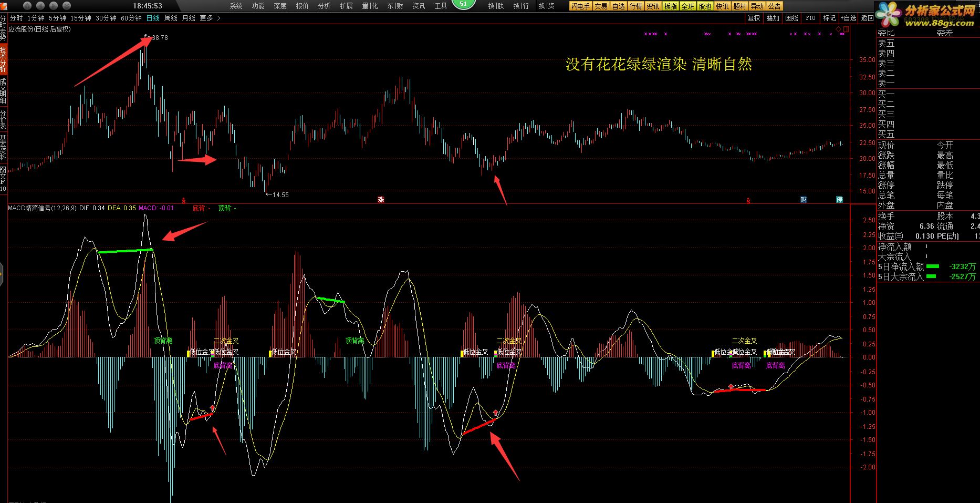Click the 闪电手 quick trade button
The width and height of the screenshot is (980, 503).
point(581,6)
